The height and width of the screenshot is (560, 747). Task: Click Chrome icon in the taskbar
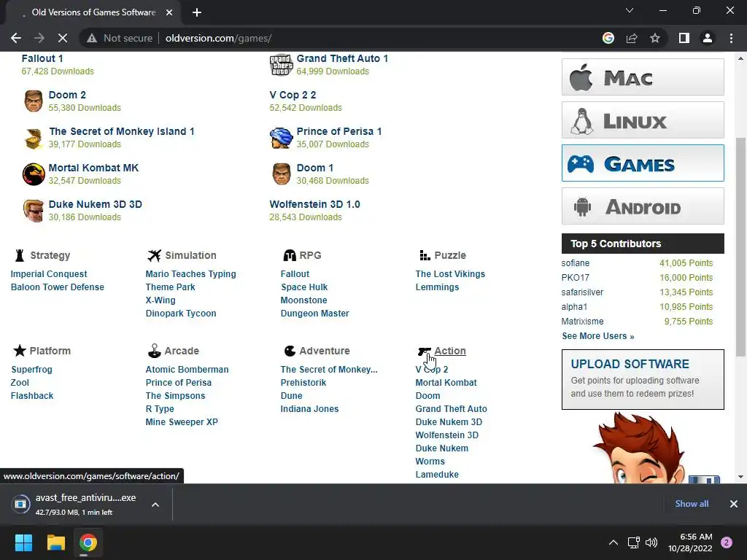[88, 542]
